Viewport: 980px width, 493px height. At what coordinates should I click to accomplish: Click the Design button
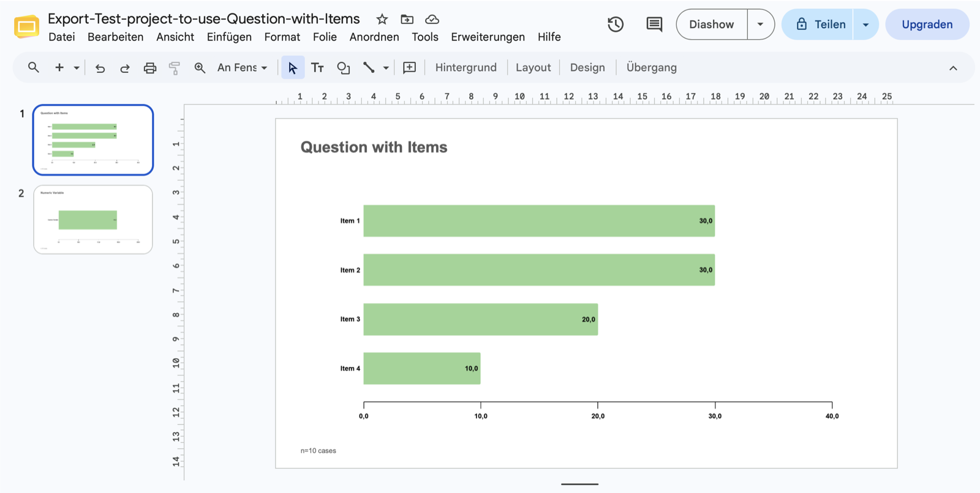[587, 67]
